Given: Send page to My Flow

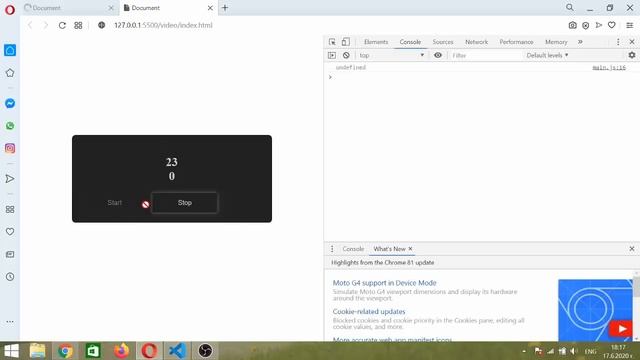Looking at the screenshot, I should pos(598,25).
